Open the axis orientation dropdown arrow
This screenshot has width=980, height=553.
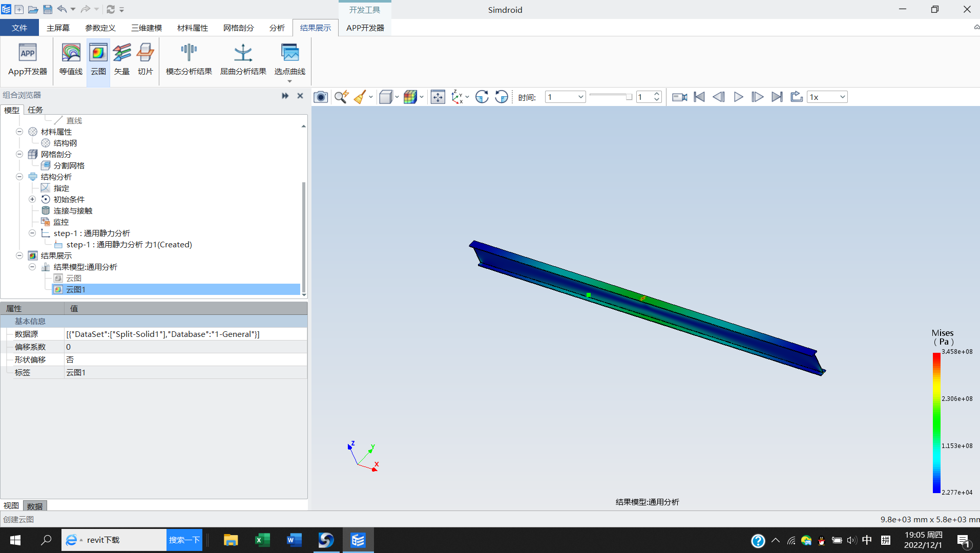(x=467, y=97)
